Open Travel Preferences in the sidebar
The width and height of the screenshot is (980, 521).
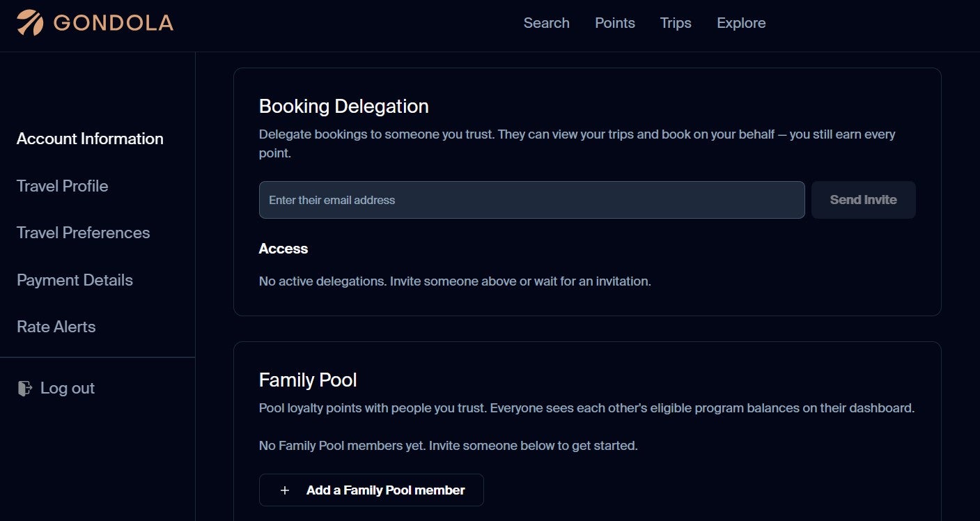tap(84, 233)
